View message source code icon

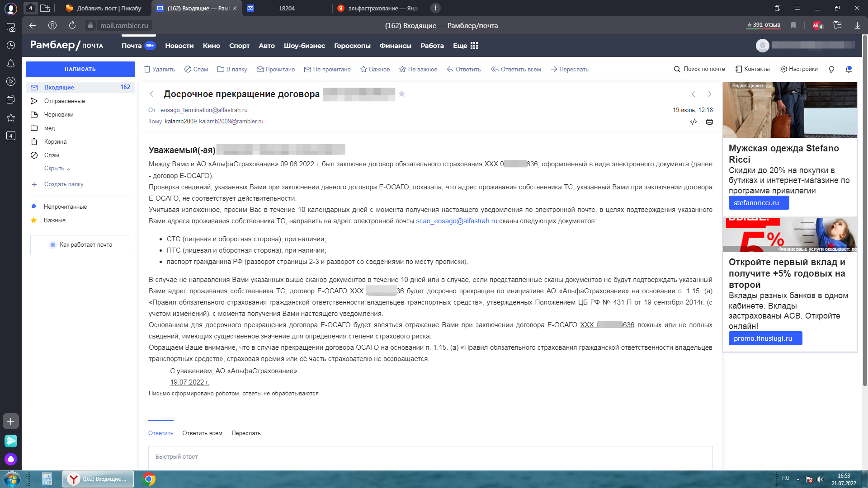coord(693,122)
